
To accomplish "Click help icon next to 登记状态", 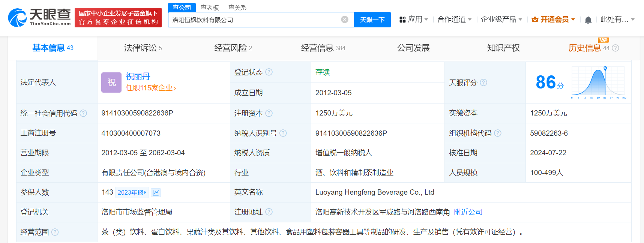I will 269,72.
